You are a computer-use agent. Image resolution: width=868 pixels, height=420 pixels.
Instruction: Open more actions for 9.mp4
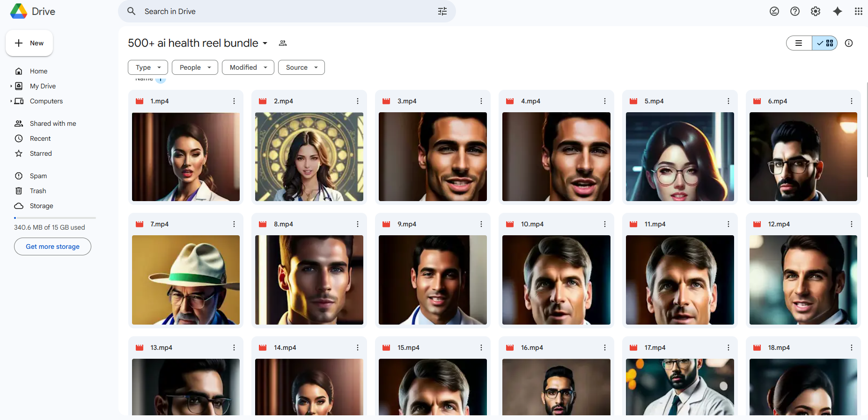(481, 224)
